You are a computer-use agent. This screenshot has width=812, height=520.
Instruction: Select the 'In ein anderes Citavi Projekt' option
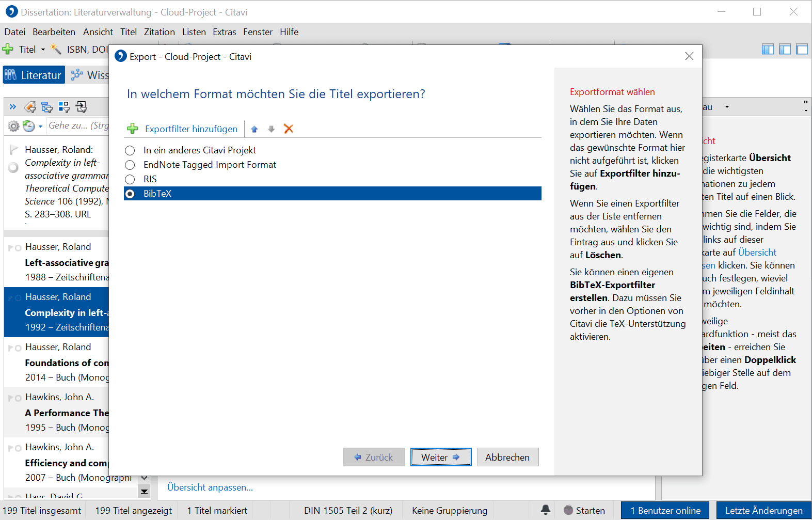pos(130,150)
